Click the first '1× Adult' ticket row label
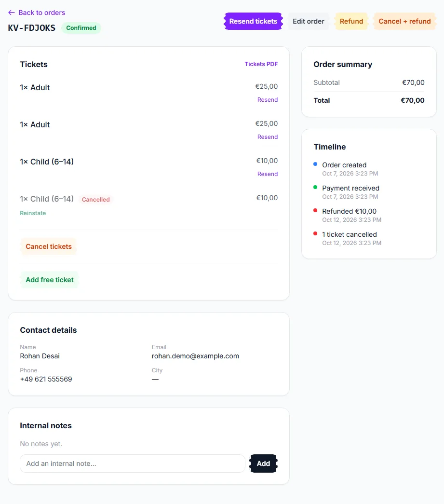 pos(35,87)
